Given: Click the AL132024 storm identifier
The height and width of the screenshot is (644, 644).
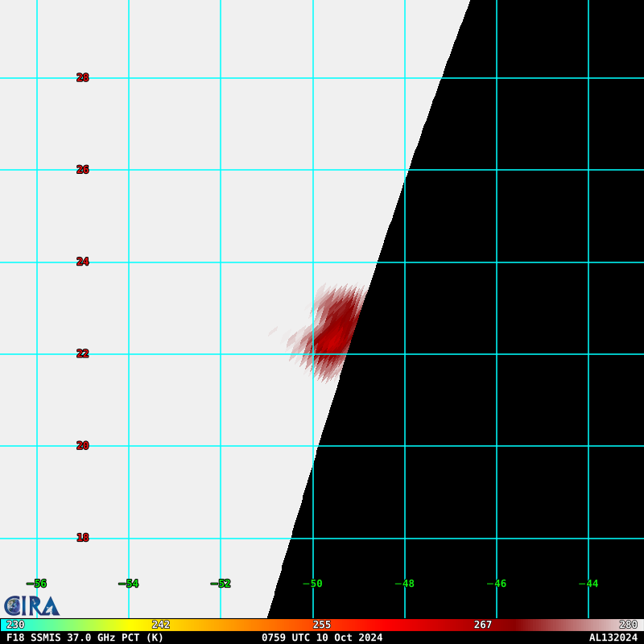Looking at the screenshot, I should 613,638.
